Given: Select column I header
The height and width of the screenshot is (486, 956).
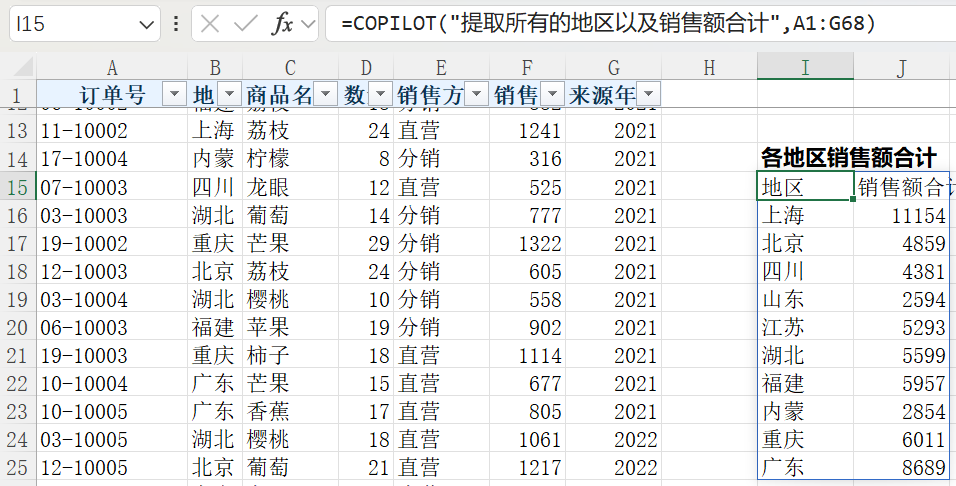Looking at the screenshot, I should click(805, 68).
